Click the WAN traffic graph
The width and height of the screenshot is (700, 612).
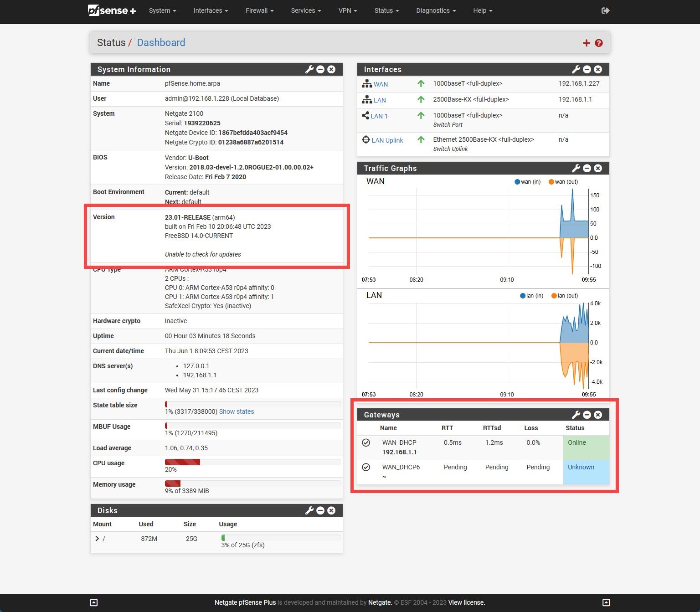pos(479,231)
